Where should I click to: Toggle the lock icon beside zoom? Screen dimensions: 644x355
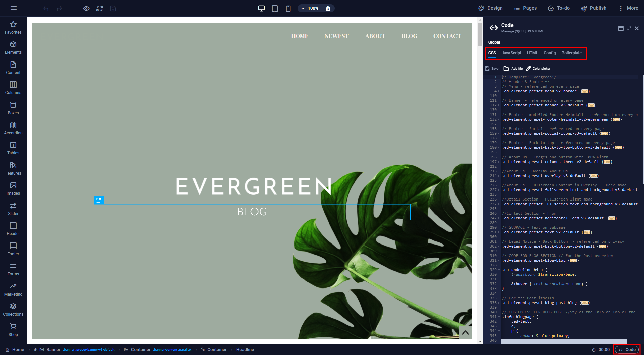pos(328,8)
